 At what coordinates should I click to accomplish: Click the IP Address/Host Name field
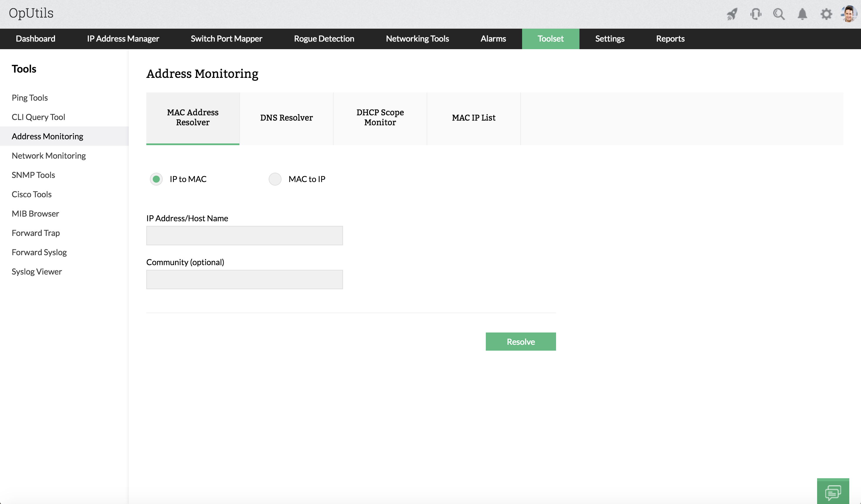[244, 235]
